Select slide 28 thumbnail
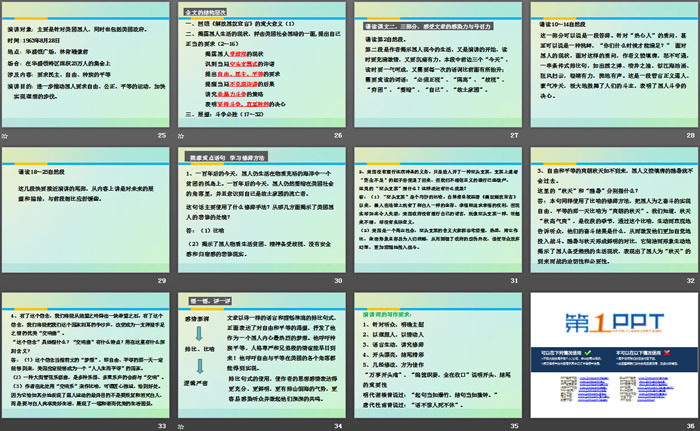The width and height of the screenshot is (700, 431). click(614, 65)
